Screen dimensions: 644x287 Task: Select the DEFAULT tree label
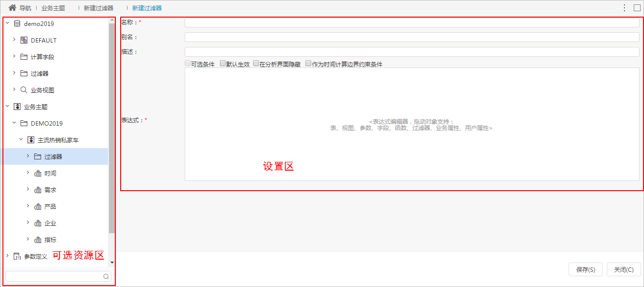43,41
